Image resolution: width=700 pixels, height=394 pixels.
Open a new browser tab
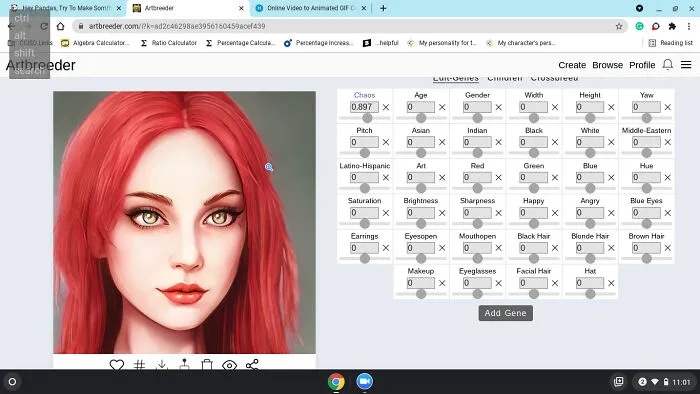(x=383, y=8)
